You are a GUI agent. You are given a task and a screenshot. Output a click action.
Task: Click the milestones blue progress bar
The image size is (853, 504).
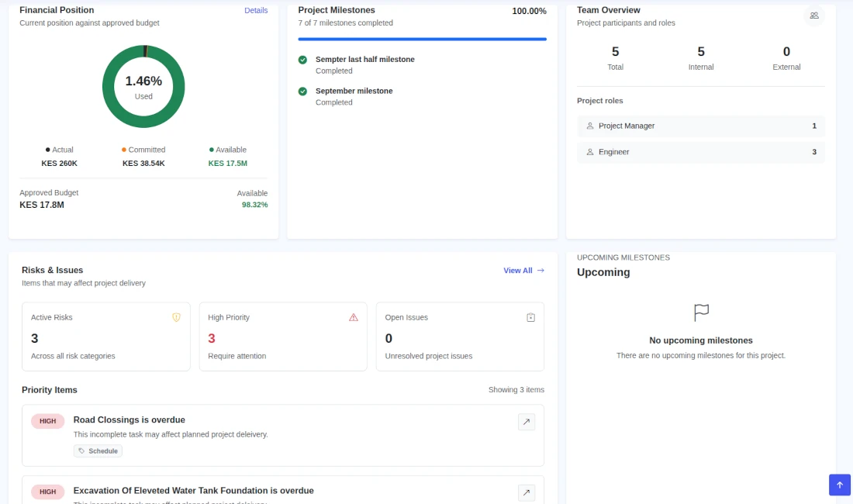(x=422, y=39)
